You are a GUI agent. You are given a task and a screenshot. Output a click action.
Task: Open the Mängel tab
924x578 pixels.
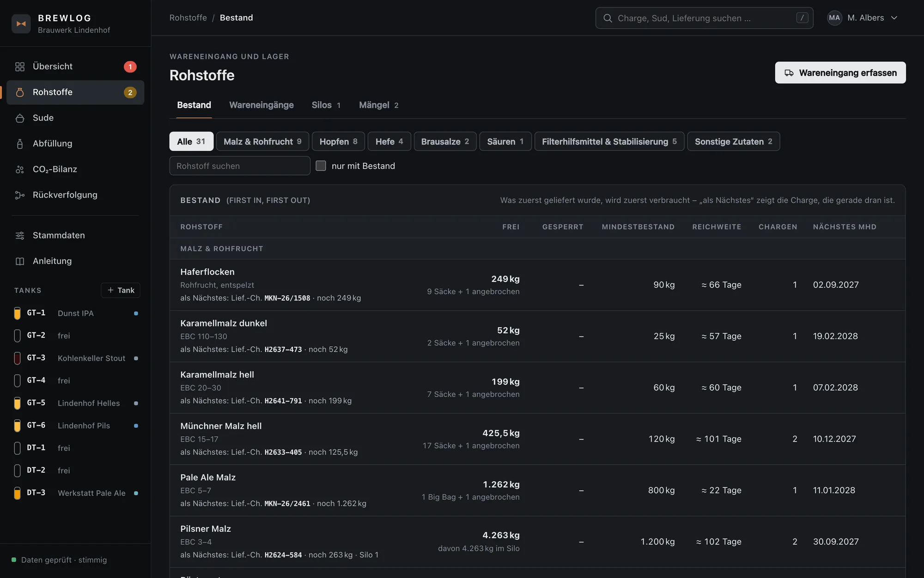(378, 105)
